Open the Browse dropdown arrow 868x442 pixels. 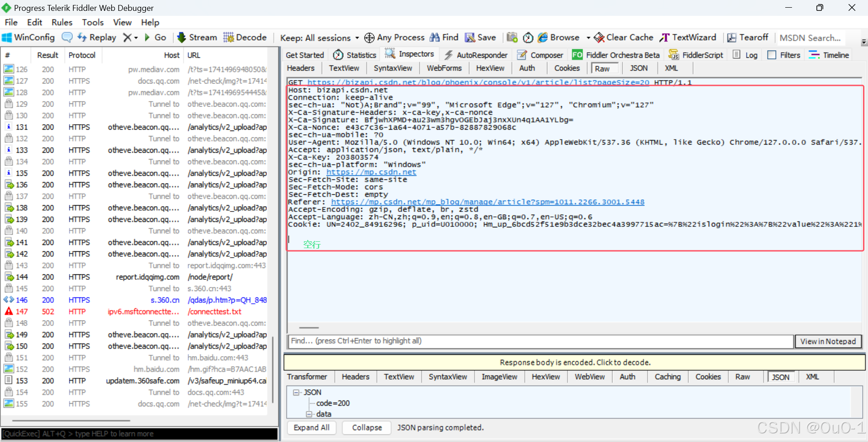click(x=588, y=38)
